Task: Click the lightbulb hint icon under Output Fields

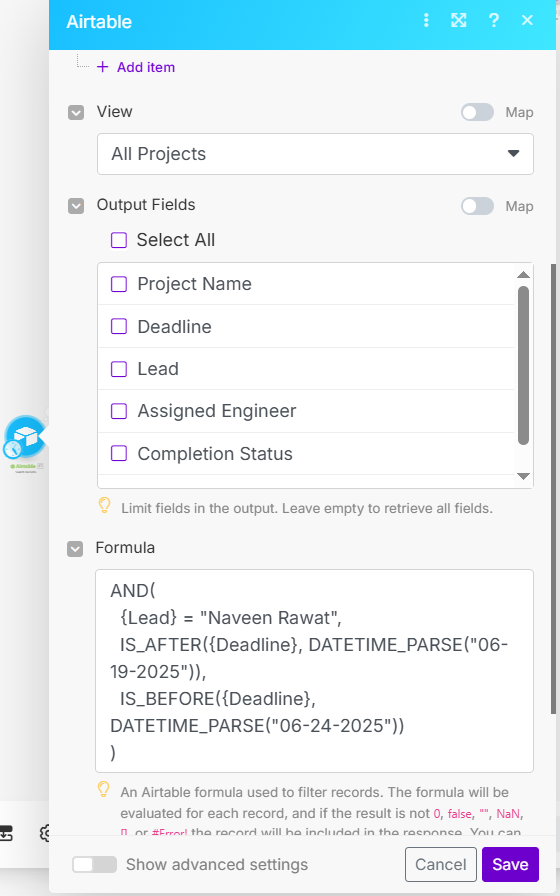Action: point(105,505)
